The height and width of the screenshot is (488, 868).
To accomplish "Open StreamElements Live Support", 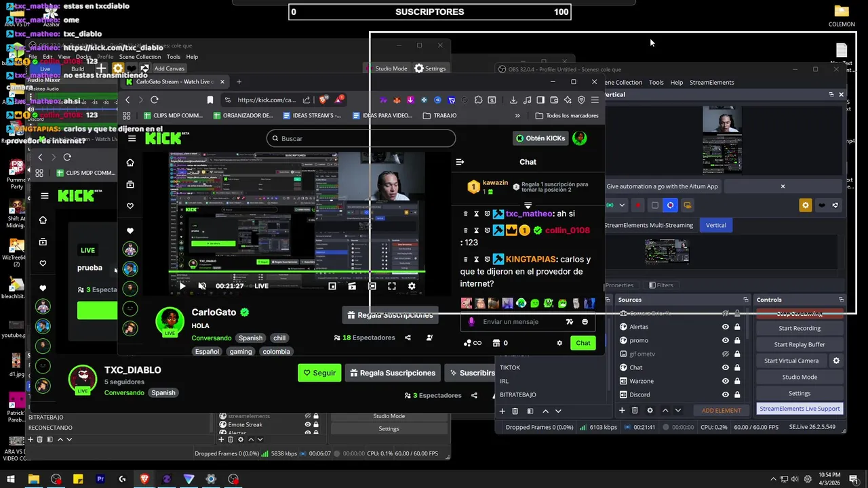I will (799, 409).
